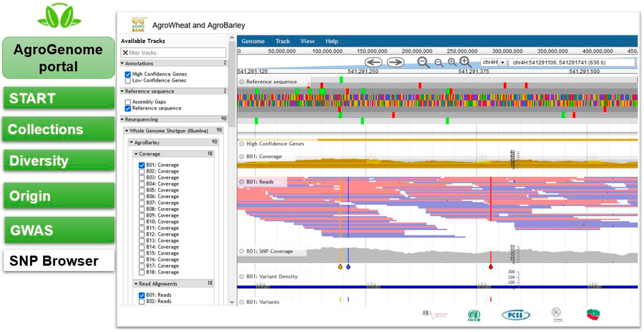
Task: Close the B01: Reads track
Action: [242, 182]
